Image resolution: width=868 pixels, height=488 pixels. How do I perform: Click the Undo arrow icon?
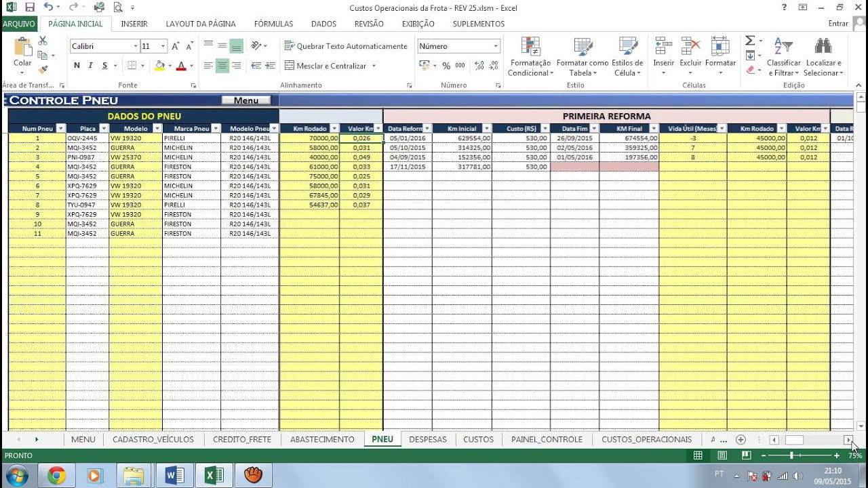click(47, 7)
